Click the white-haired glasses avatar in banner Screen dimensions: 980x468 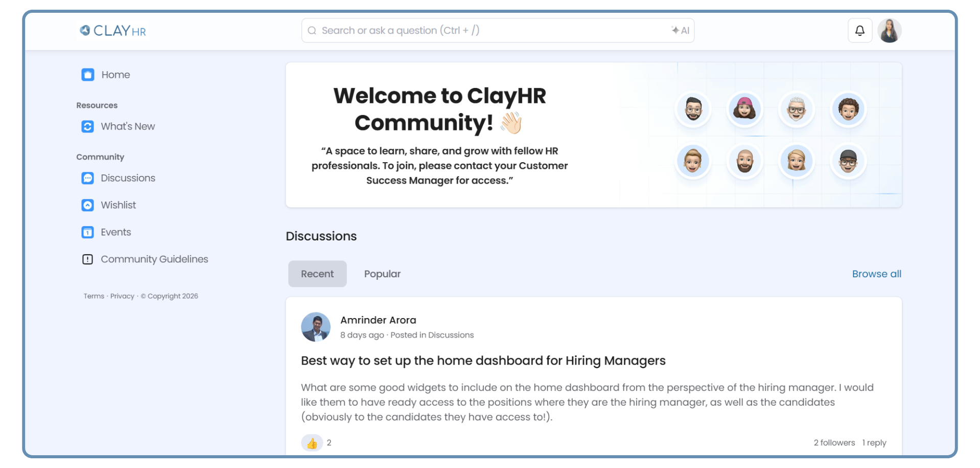[797, 109]
